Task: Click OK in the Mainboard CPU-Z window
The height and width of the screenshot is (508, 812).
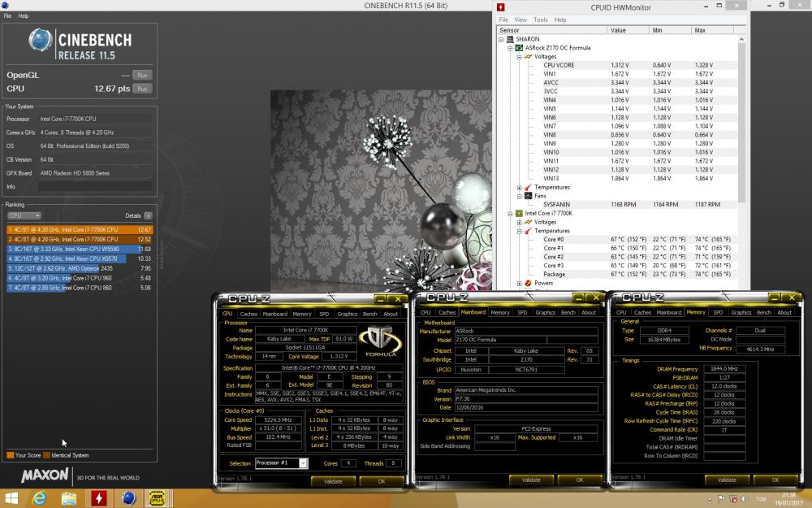Action: pyautogui.click(x=580, y=480)
